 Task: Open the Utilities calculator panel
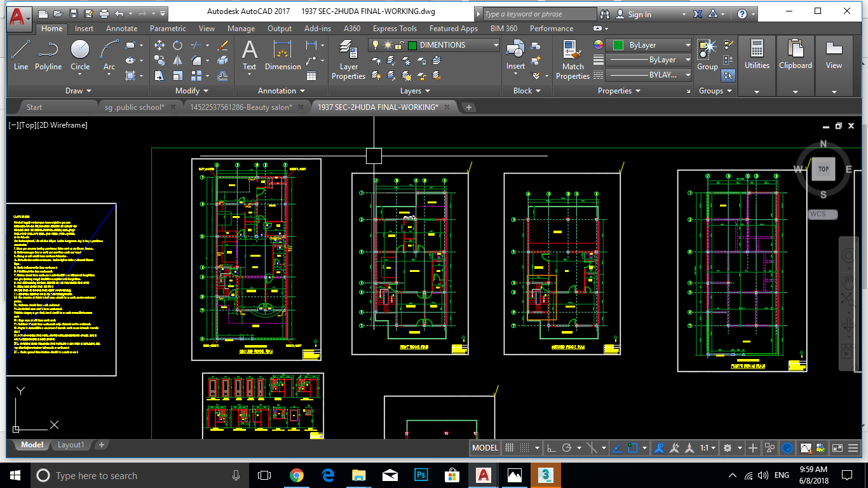[757, 55]
